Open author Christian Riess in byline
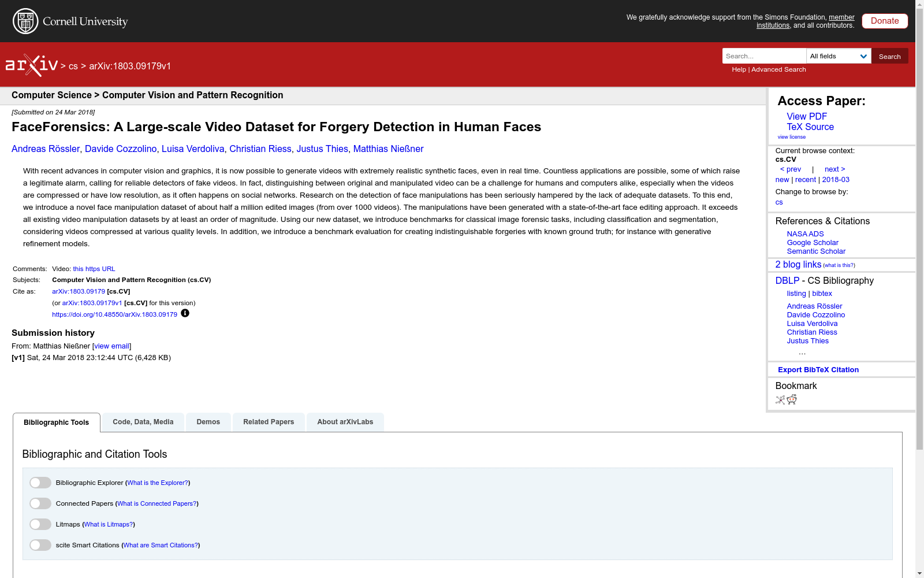924x578 pixels. pos(260,149)
